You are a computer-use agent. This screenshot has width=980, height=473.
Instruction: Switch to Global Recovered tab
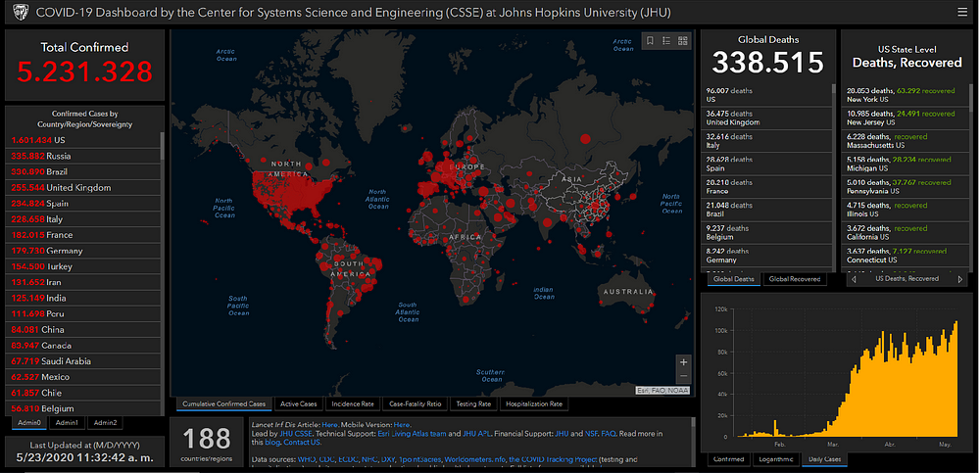point(795,279)
